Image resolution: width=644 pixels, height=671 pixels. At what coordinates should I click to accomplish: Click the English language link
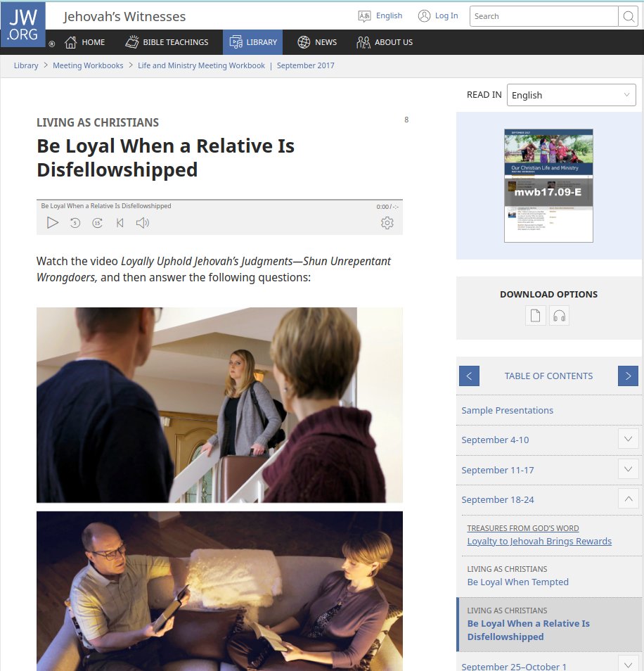389,16
